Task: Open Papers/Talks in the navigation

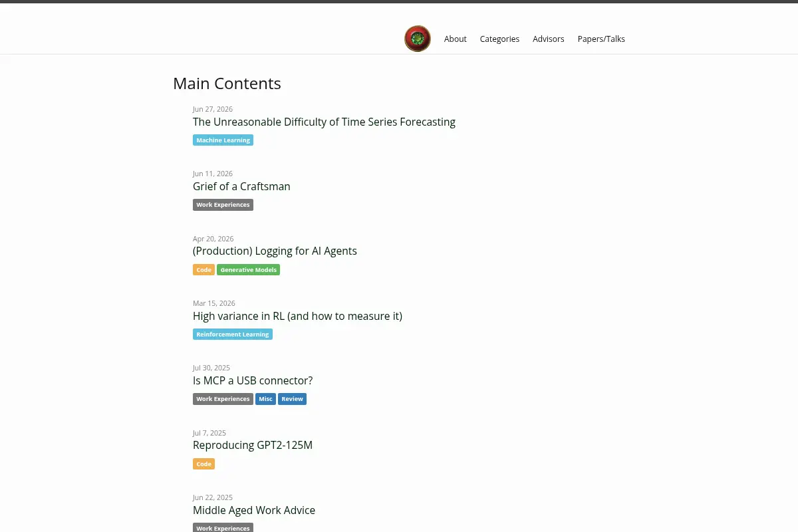Action: 601,39
